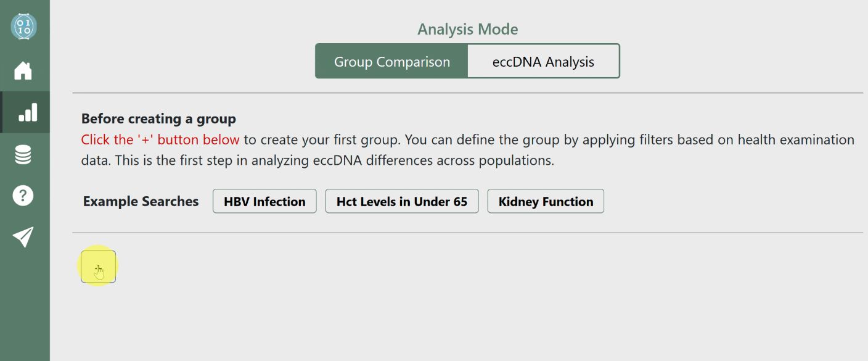This screenshot has width=868, height=361.
Task: Open help via the question mark icon
Action: [x=23, y=196]
